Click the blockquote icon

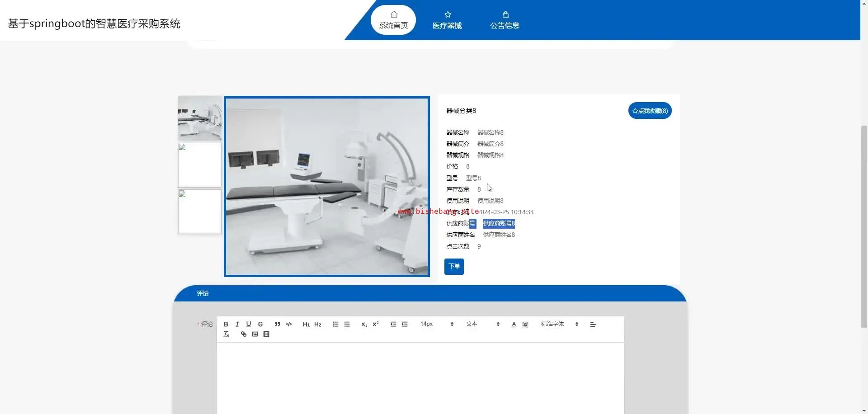click(278, 324)
